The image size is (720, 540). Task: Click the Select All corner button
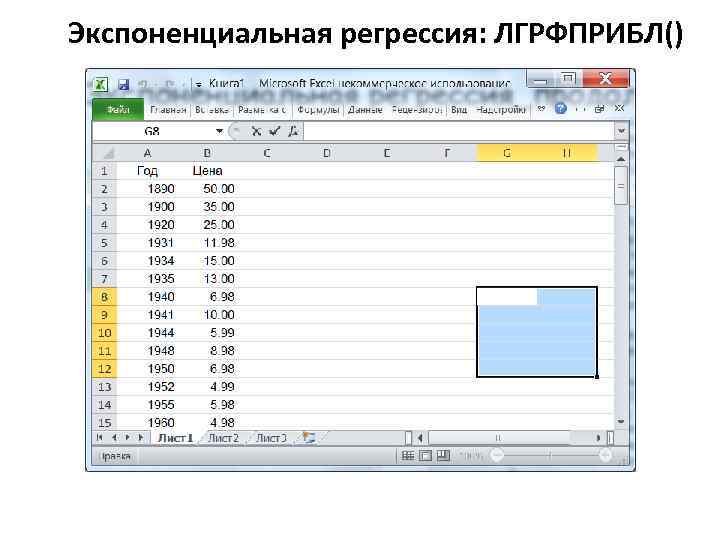(x=105, y=153)
